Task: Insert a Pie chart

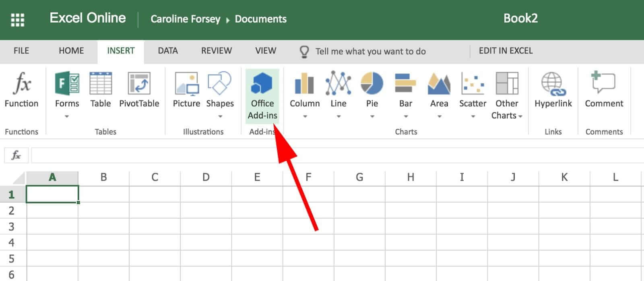Action: (372, 90)
